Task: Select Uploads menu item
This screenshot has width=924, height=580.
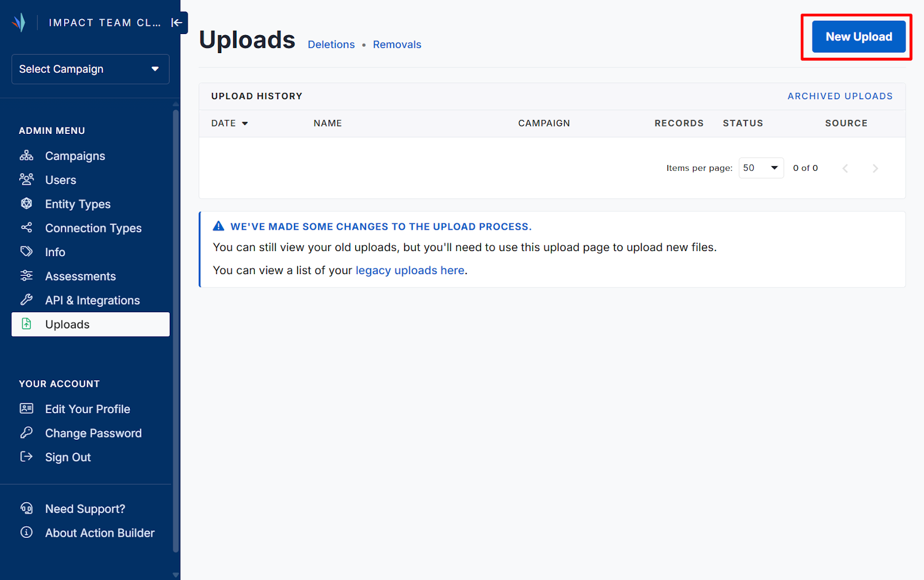Action: [x=91, y=324]
